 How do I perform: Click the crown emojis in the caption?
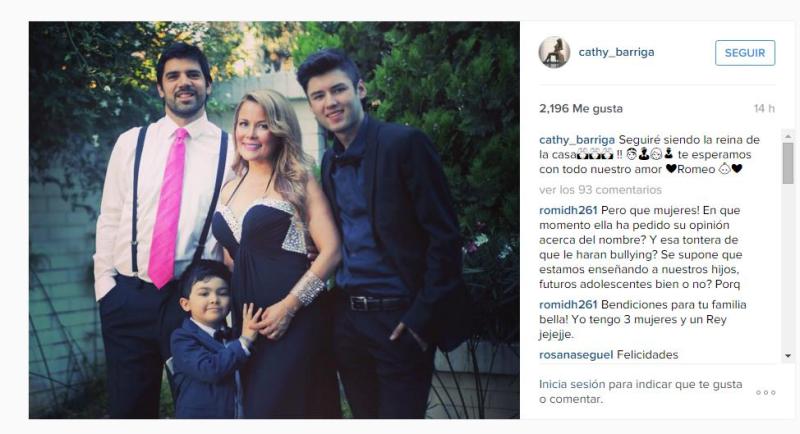pos(595,154)
